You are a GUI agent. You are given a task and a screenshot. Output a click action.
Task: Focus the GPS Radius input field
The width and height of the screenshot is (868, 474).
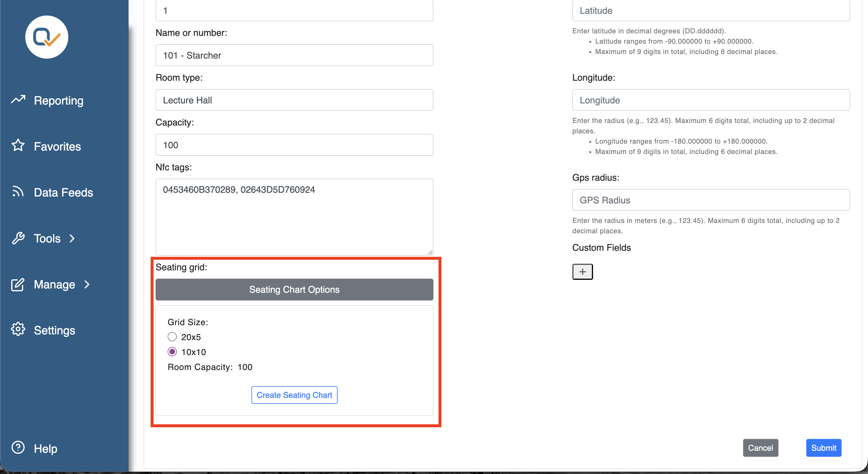711,200
